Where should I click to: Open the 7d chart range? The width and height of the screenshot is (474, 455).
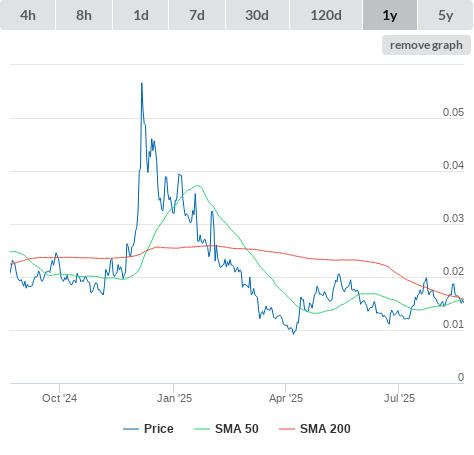[197, 15]
